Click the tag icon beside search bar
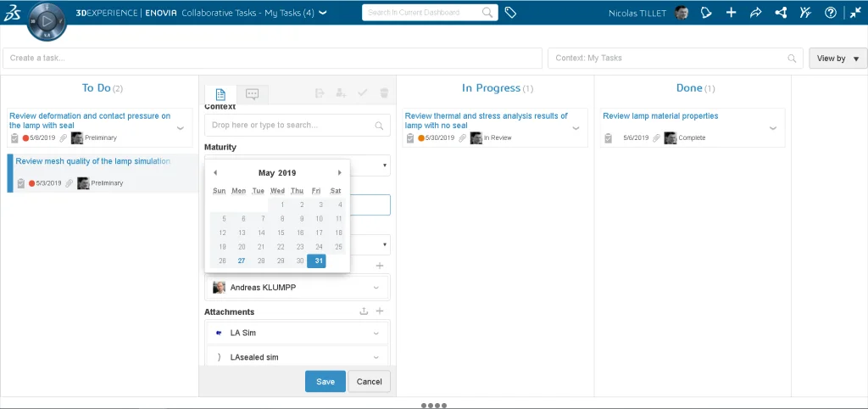This screenshot has height=409, width=868. click(x=511, y=13)
